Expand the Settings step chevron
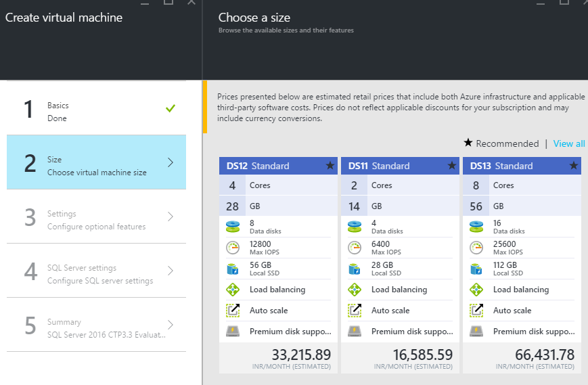The height and width of the screenshot is (385, 588). (x=171, y=217)
